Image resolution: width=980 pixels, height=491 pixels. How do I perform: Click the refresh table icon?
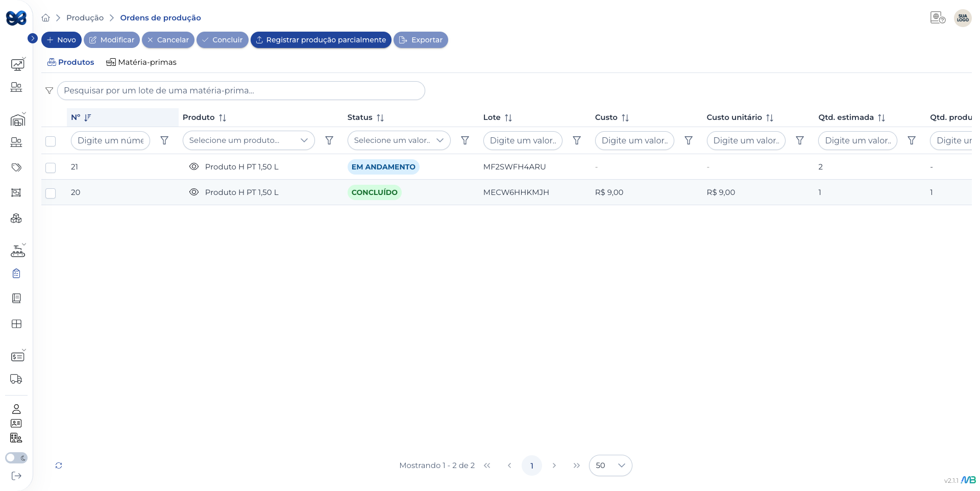pyautogui.click(x=59, y=465)
